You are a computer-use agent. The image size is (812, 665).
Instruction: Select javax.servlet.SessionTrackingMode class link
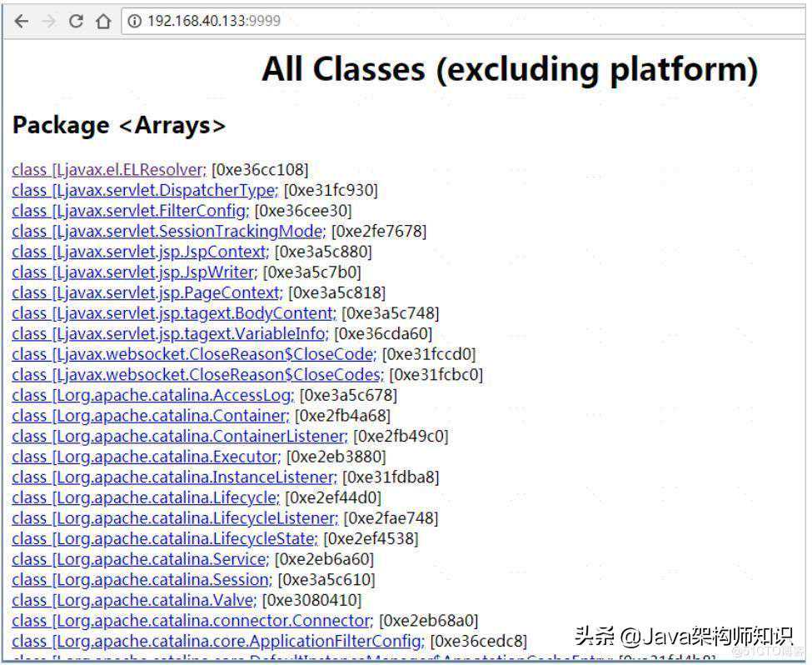167,232
